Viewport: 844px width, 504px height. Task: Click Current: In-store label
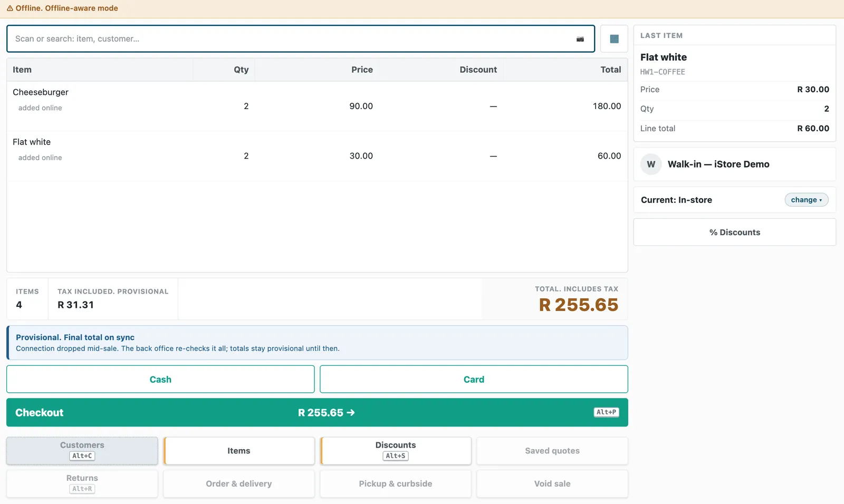point(676,200)
